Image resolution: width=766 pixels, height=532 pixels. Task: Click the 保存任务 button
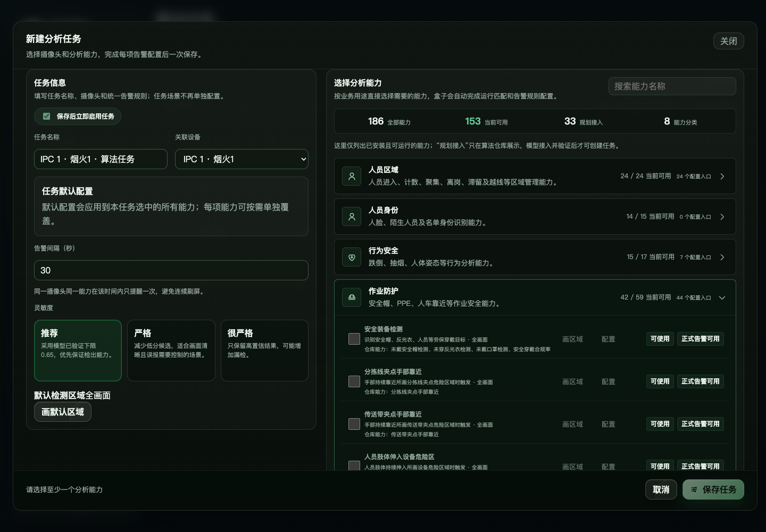[713, 489]
